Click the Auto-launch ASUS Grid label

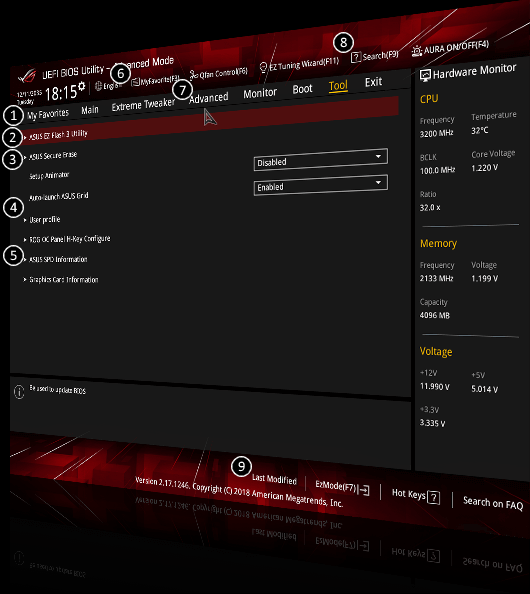[59, 196]
